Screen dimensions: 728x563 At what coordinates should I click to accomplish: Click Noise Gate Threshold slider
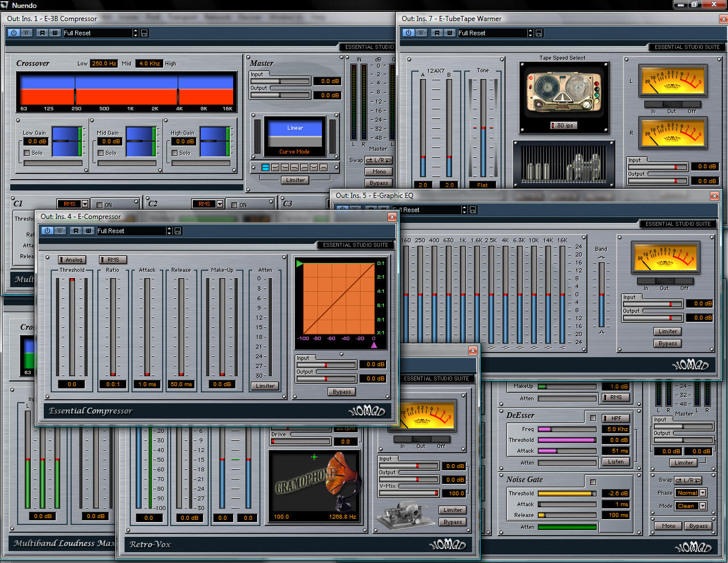(x=567, y=493)
